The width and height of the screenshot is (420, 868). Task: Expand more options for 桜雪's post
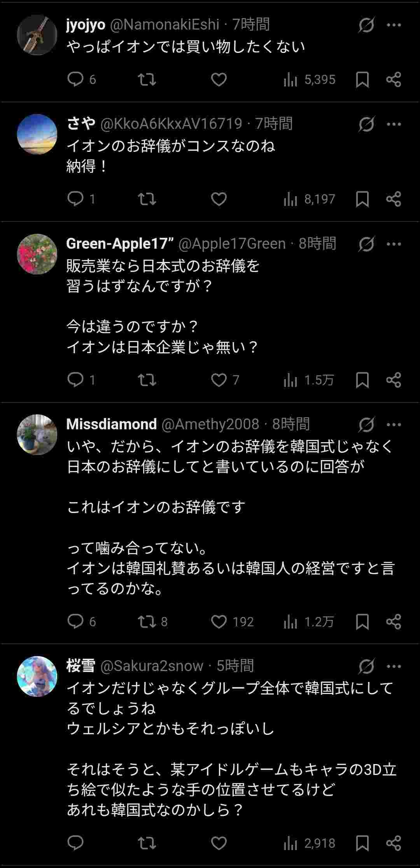click(394, 666)
